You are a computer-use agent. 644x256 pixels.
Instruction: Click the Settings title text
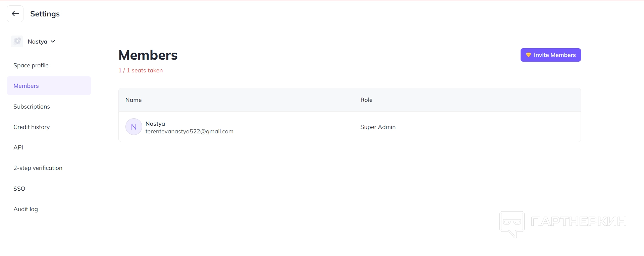pyautogui.click(x=45, y=14)
